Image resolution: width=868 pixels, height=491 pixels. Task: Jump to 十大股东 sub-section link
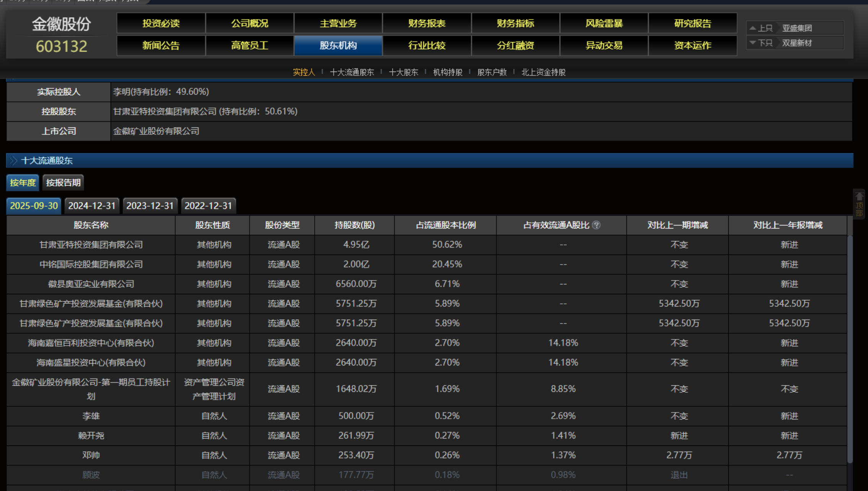point(403,72)
